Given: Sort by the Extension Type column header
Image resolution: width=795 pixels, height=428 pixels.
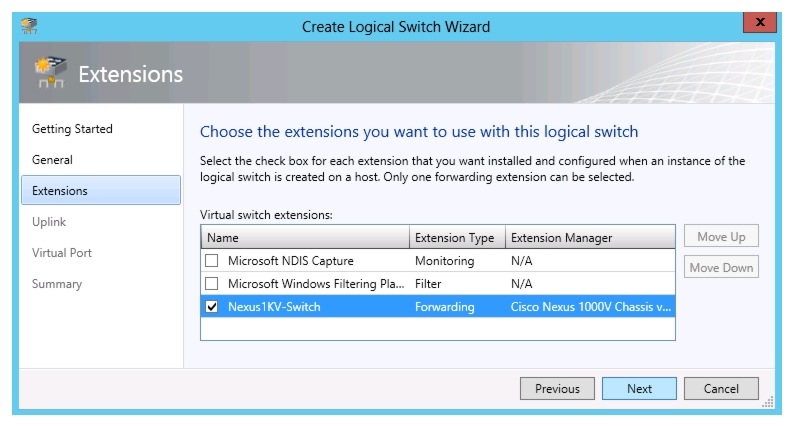Looking at the screenshot, I should coord(457,237).
